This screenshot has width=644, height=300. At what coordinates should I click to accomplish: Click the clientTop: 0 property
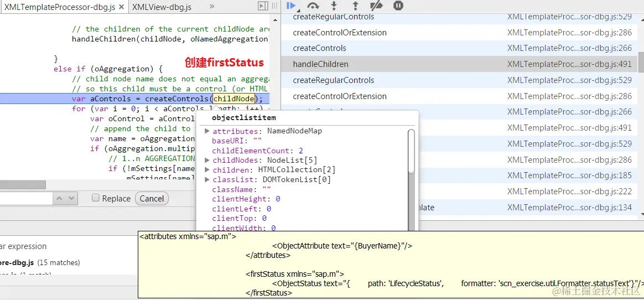tap(239, 218)
